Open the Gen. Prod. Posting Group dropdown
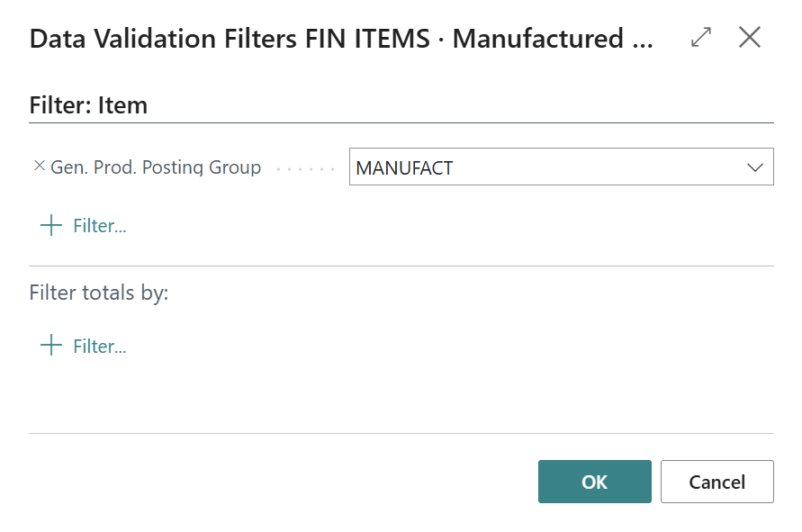802x532 pixels. (754, 167)
